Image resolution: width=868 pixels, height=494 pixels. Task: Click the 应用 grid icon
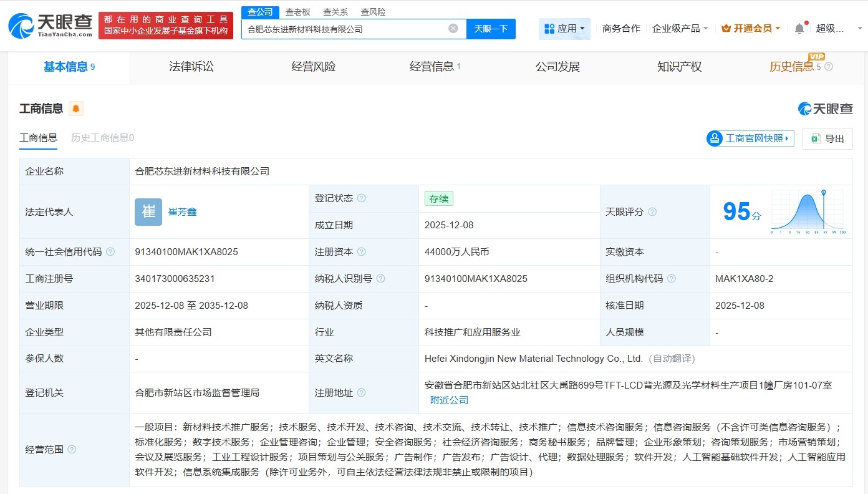(x=551, y=28)
